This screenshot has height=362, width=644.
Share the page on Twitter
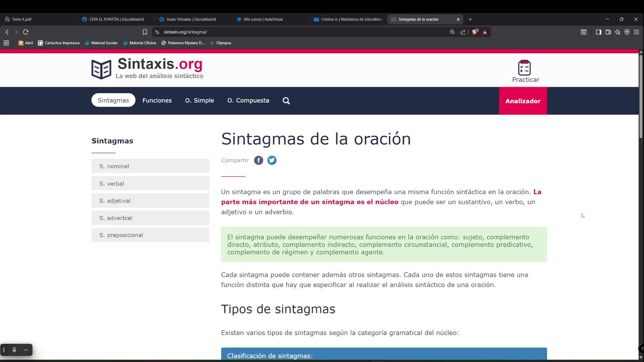(x=272, y=161)
